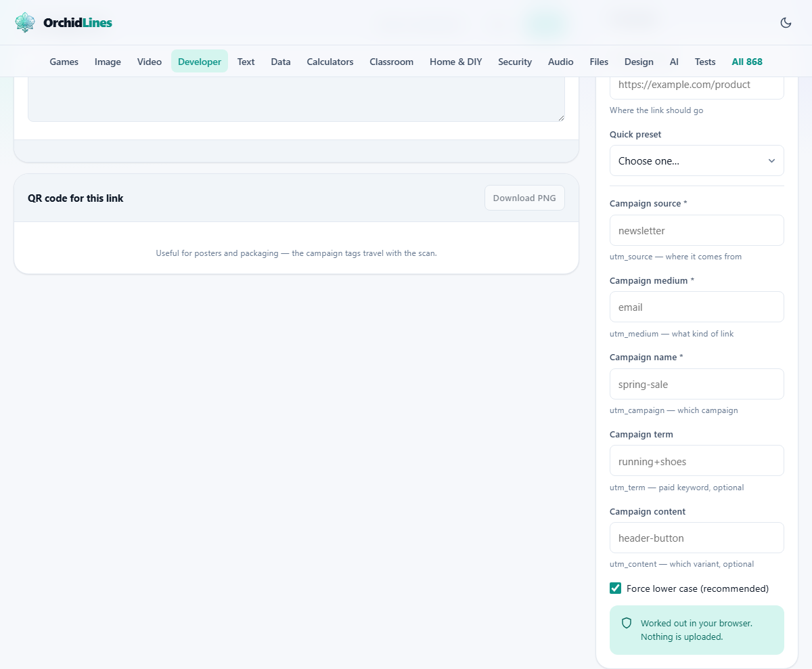Open the Image category

coord(108,62)
